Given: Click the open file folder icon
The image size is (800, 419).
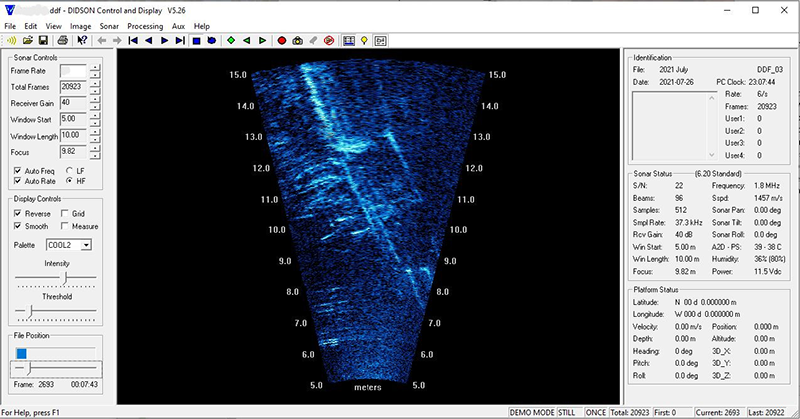Looking at the screenshot, I should [x=27, y=40].
